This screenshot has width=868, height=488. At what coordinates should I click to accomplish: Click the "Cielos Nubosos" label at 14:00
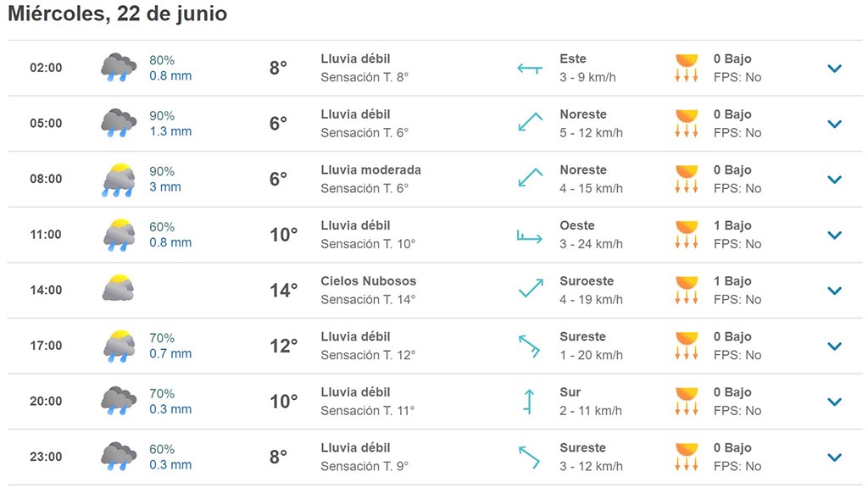[368, 280]
